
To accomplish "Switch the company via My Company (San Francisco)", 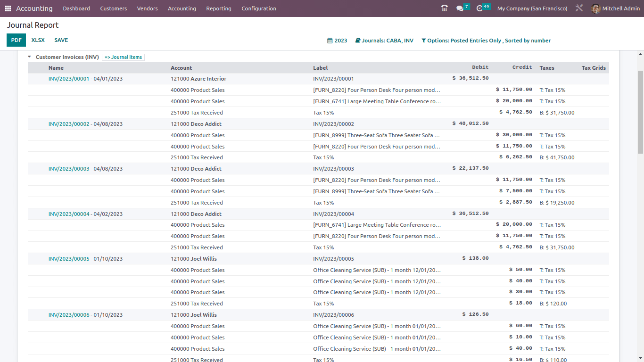I will point(532,8).
